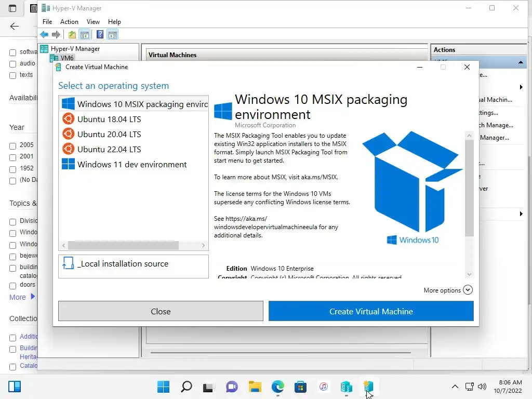The width and height of the screenshot is (532, 399).
Task: Tick the 2001 year filter checkbox
Action: (x=13, y=157)
